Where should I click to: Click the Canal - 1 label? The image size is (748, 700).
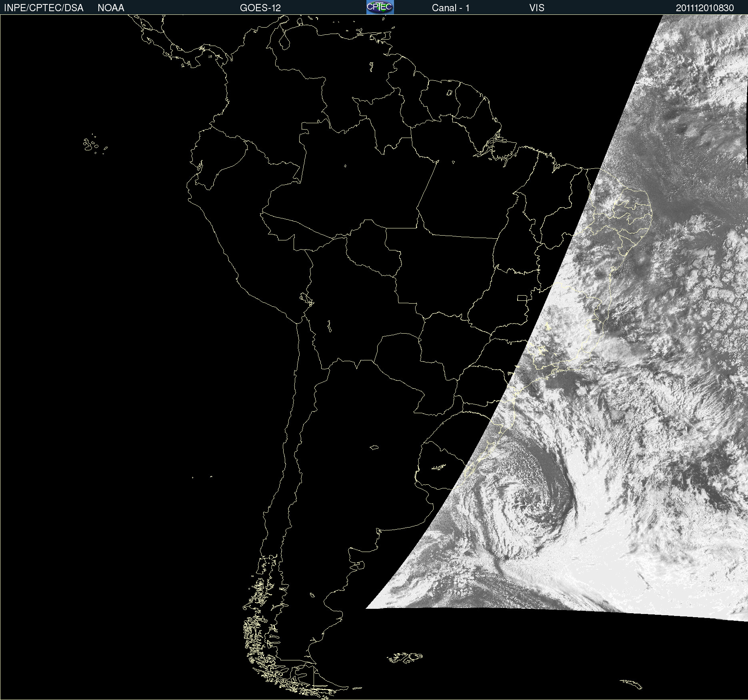pos(451,8)
